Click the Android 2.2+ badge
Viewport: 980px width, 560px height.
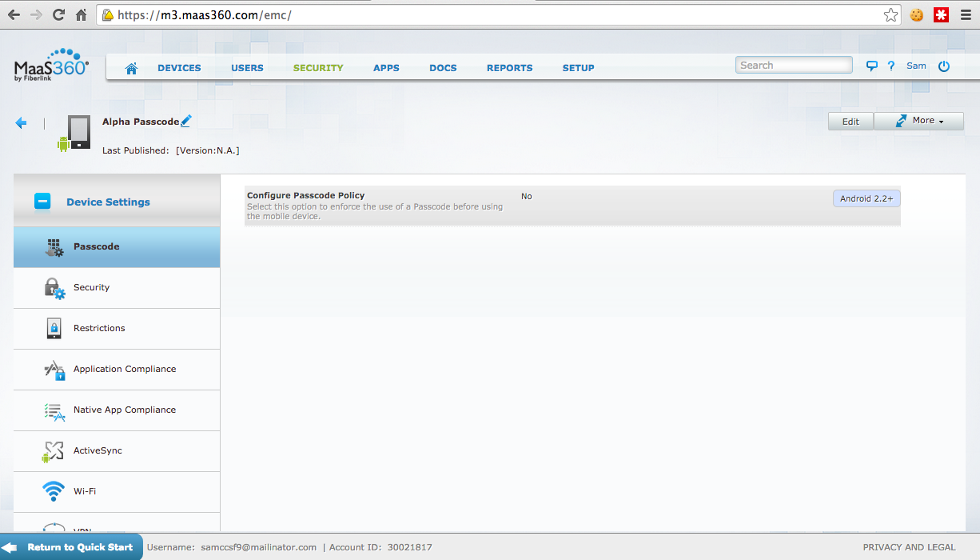(866, 198)
